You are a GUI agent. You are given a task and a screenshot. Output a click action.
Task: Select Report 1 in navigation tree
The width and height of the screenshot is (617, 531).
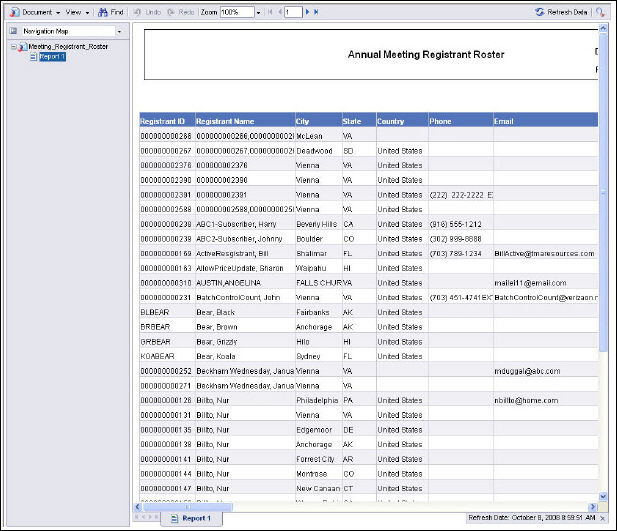tap(52, 57)
